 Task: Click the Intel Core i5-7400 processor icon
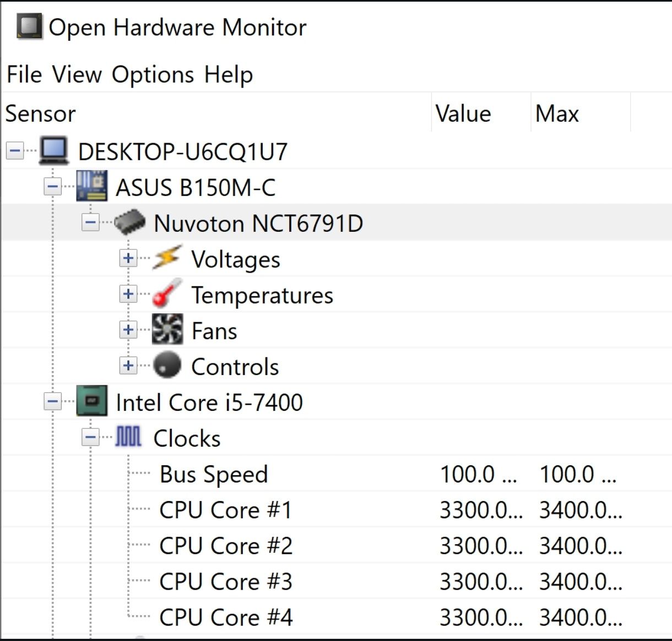click(91, 401)
